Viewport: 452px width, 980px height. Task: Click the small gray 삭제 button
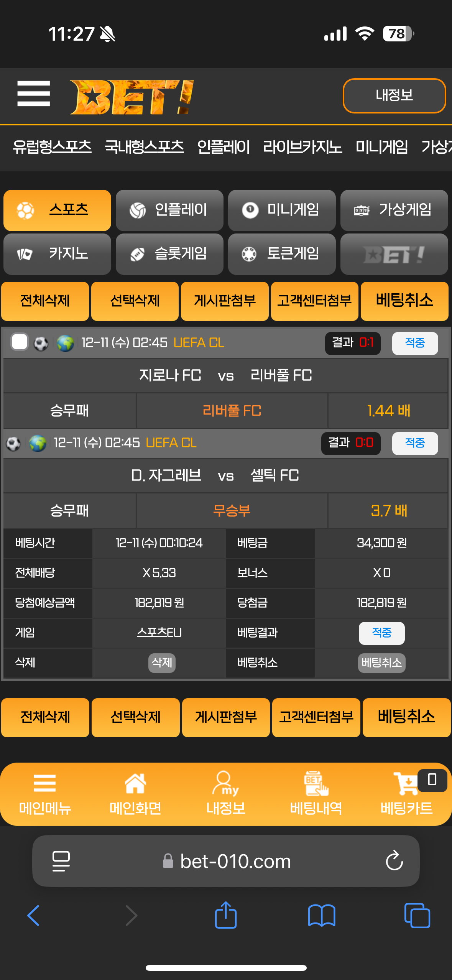tap(162, 663)
